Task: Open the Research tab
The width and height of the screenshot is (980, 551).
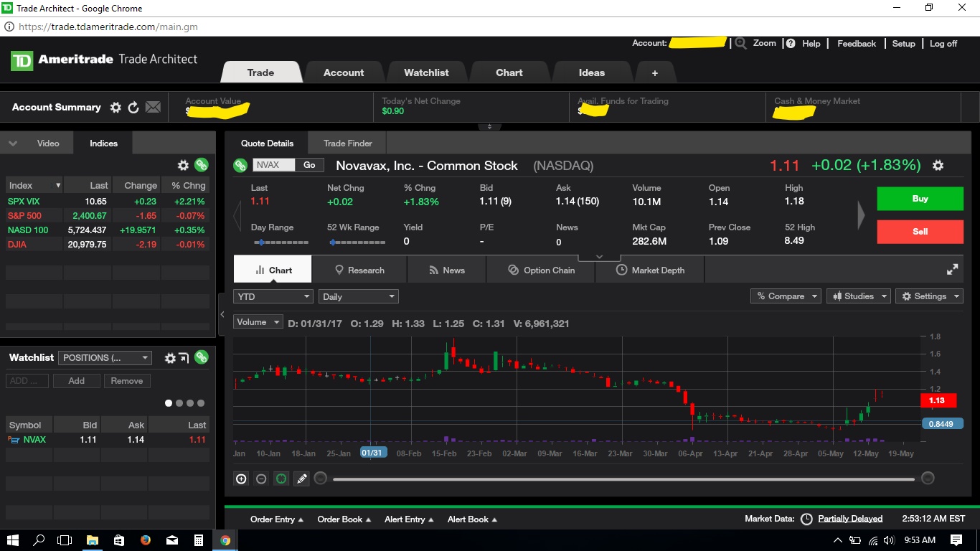Action: tap(359, 270)
